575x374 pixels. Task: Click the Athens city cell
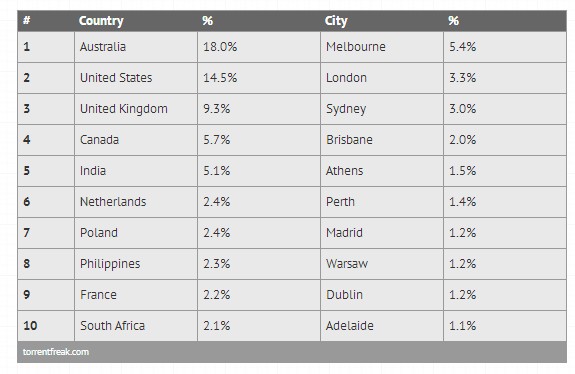pos(382,171)
